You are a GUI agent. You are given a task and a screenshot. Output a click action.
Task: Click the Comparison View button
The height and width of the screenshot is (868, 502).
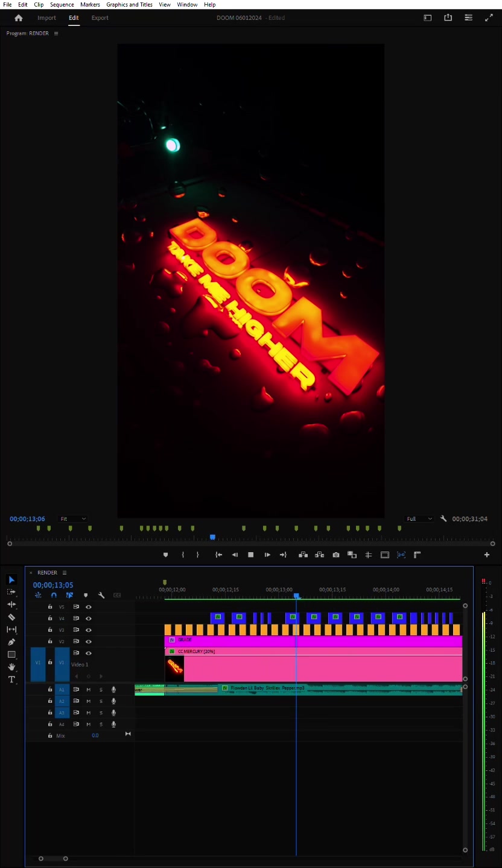(x=352, y=555)
